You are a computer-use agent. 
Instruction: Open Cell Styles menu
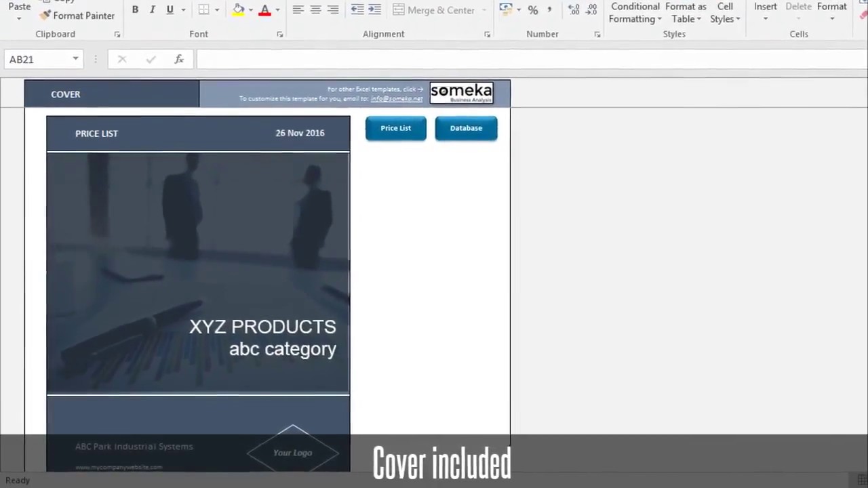click(x=725, y=13)
